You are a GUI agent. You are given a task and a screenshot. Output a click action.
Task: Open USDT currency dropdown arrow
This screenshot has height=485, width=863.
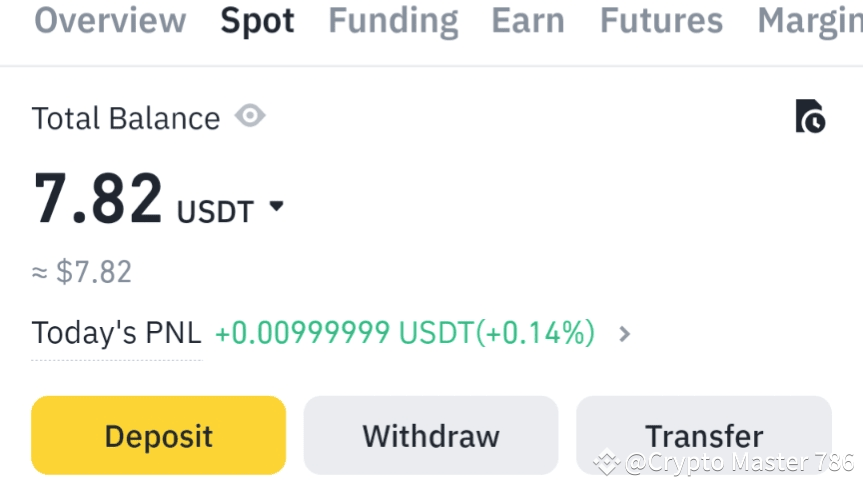coord(276,206)
